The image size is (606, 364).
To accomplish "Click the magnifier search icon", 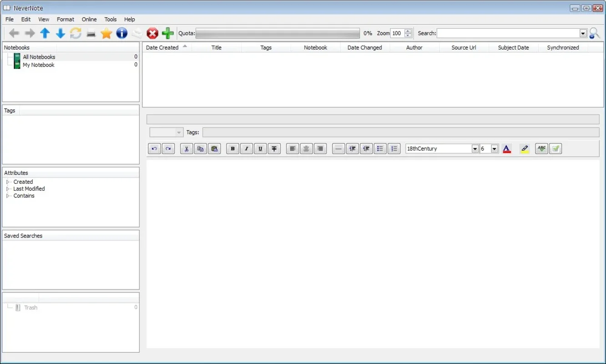I will coord(594,33).
